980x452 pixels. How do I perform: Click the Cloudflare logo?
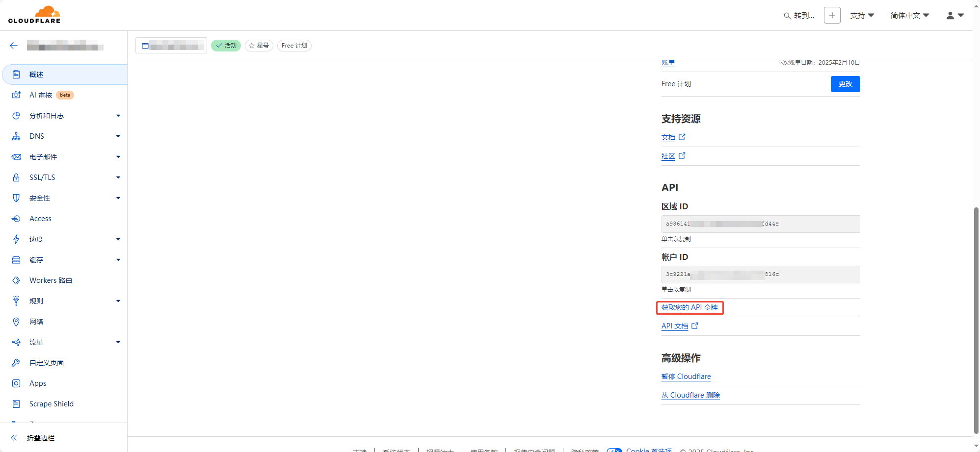point(34,15)
